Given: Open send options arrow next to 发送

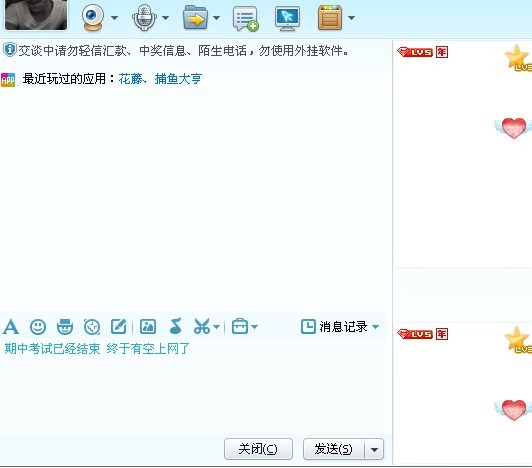Looking at the screenshot, I should pyautogui.click(x=374, y=449).
